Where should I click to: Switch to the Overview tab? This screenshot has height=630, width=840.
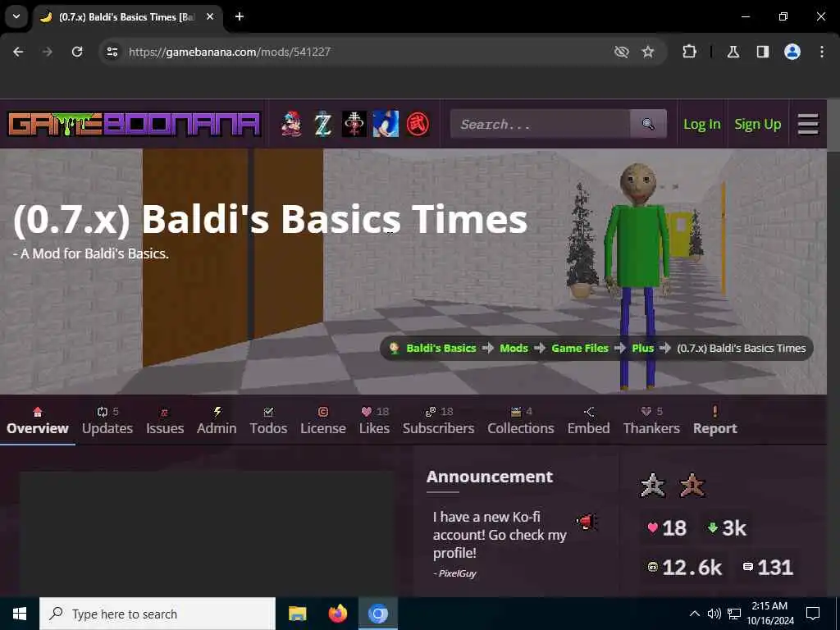point(38,421)
